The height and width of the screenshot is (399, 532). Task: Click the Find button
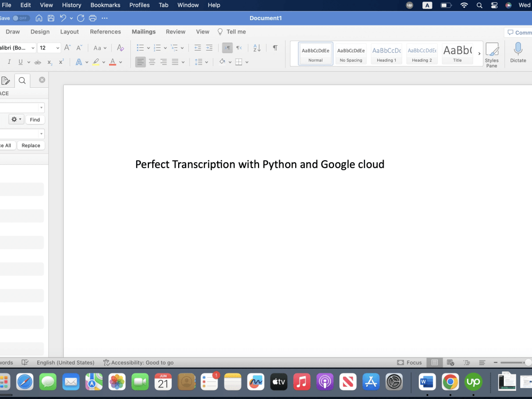(x=35, y=120)
